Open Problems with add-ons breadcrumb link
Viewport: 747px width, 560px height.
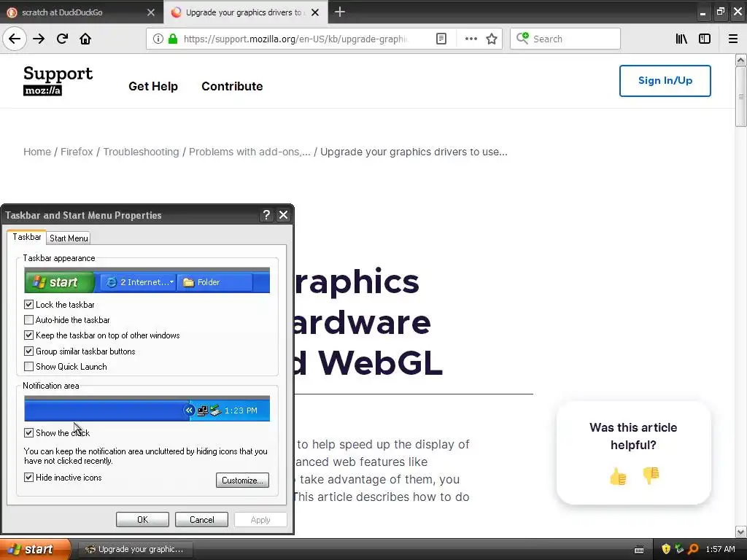[x=249, y=152]
